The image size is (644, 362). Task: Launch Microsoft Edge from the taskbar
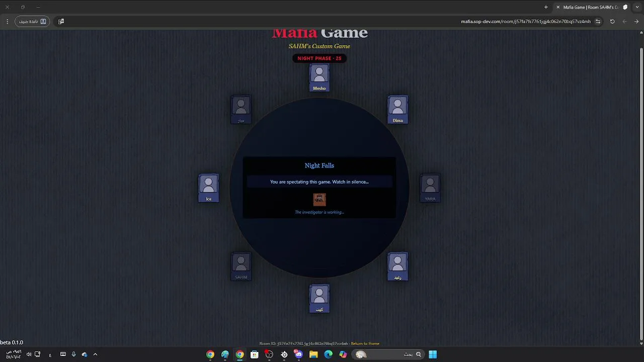pyautogui.click(x=329, y=354)
